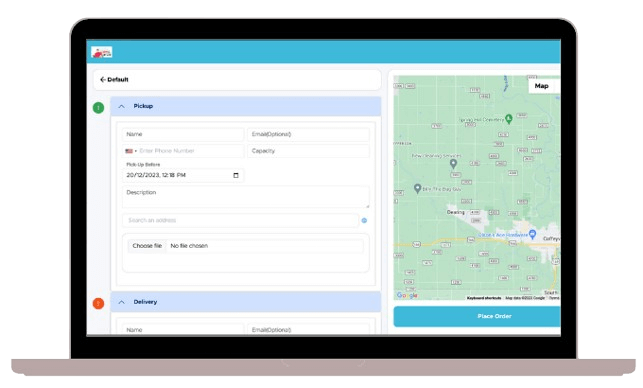Click the New Cleaning Services map pin
Viewport: 643px width, 388px height.
point(453,164)
